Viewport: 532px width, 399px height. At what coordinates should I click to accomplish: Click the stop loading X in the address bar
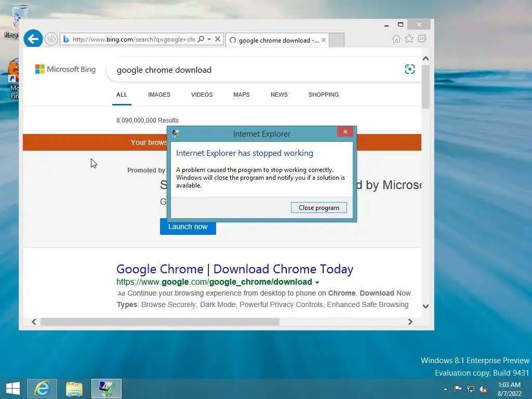point(218,39)
